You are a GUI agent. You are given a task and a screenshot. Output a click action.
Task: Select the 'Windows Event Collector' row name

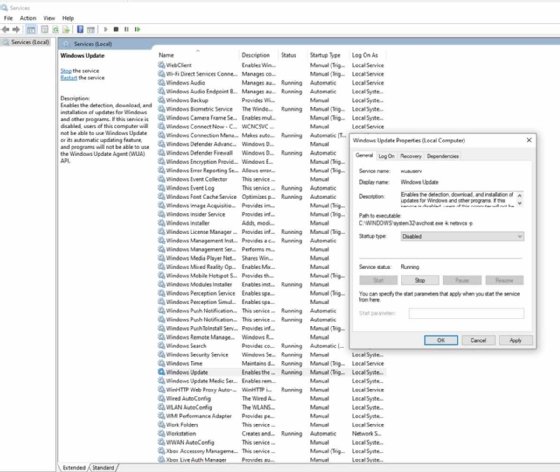(x=196, y=179)
